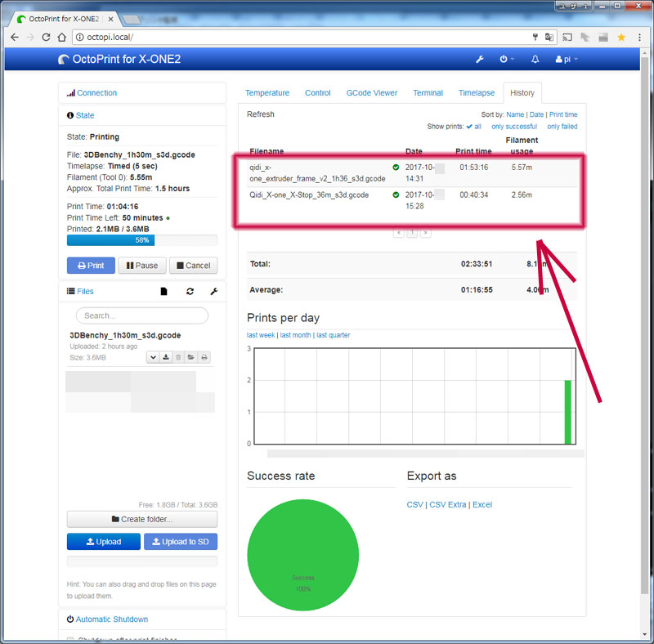This screenshot has height=644, width=654.
Task: Open OctoPrint settings wrench icon
Action: [x=480, y=59]
